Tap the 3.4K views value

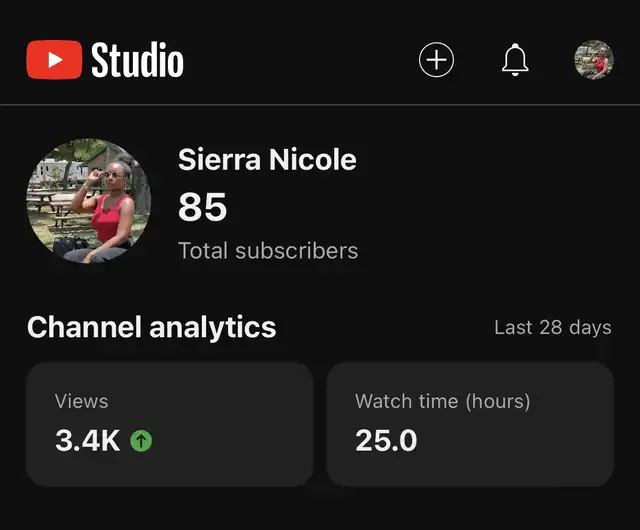click(88, 440)
